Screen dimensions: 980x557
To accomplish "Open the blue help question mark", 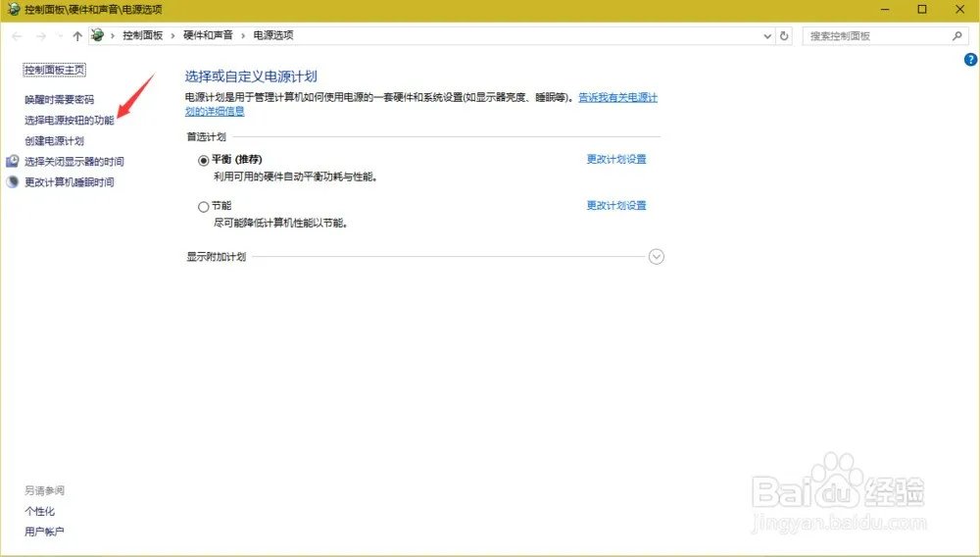I will [x=970, y=60].
